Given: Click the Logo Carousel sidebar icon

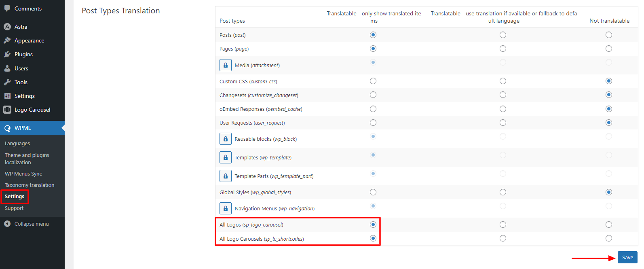Looking at the screenshot, I should tap(7, 110).
